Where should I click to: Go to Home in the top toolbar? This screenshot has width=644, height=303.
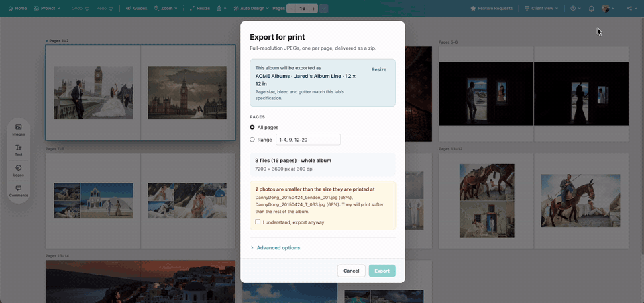tap(17, 8)
